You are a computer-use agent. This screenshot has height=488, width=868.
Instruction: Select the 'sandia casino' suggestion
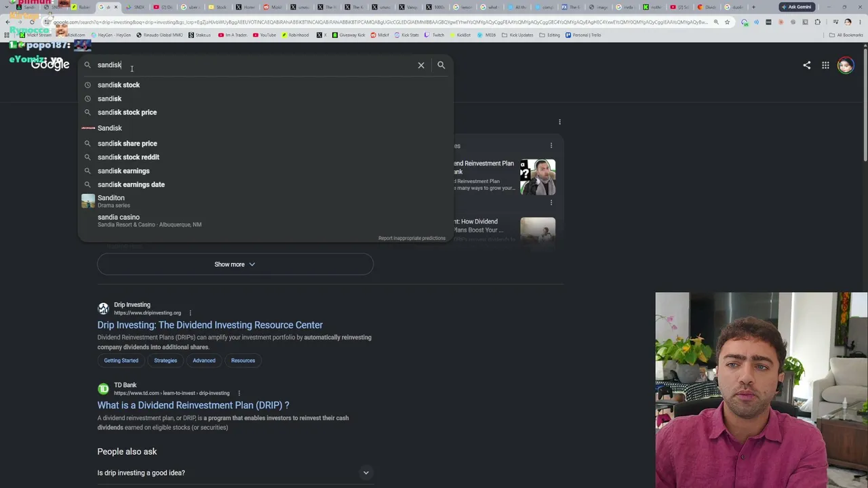click(265, 221)
